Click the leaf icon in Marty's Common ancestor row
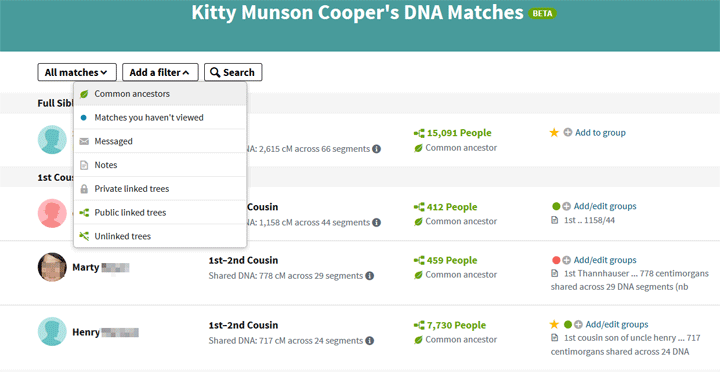720x372 pixels. pyautogui.click(x=418, y=275)
